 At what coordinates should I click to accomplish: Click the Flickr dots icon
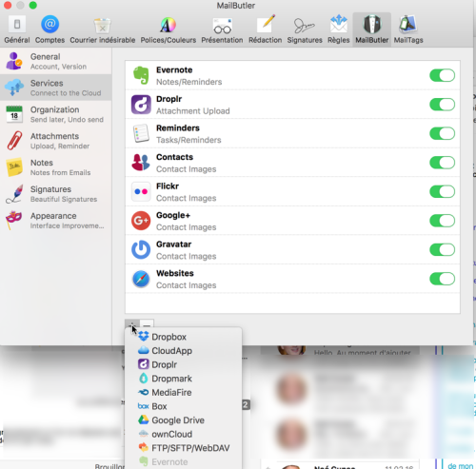(x=141, y=191)
